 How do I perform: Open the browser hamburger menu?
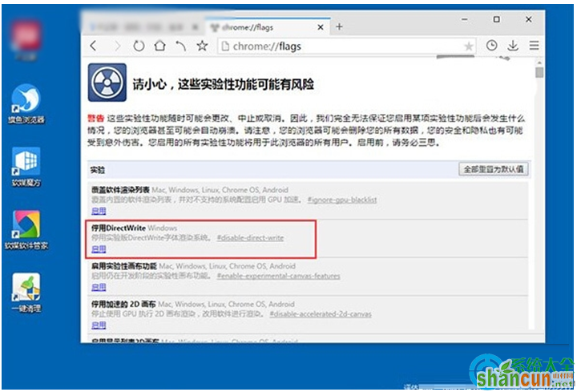point(534,46)
